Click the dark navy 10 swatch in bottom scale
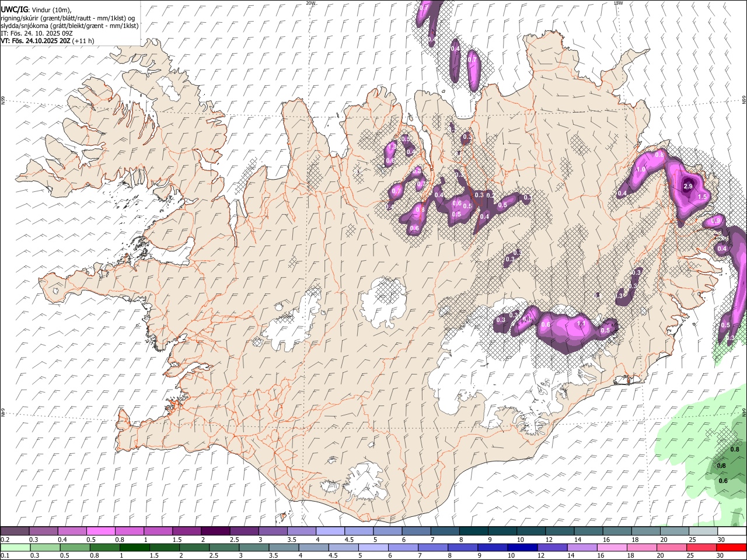The width and height of the screenshot is (747, 560). pyautogui.click(x=522, y=548)
